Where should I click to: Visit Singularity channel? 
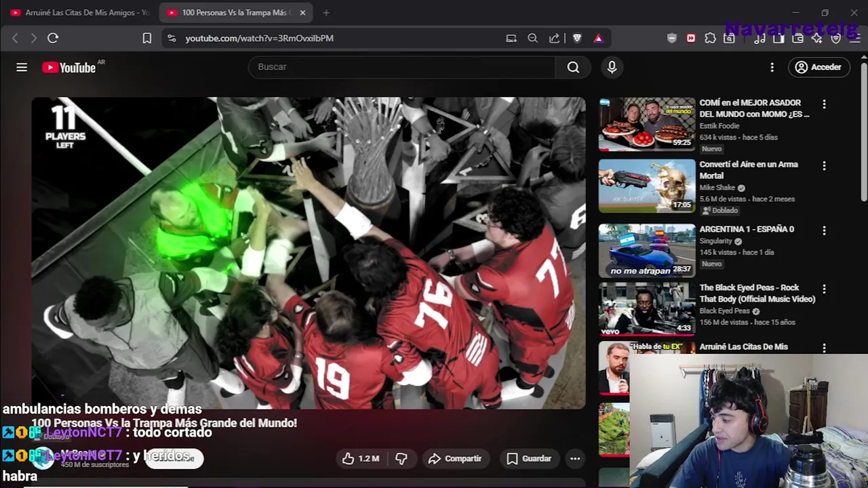point(715,241)
